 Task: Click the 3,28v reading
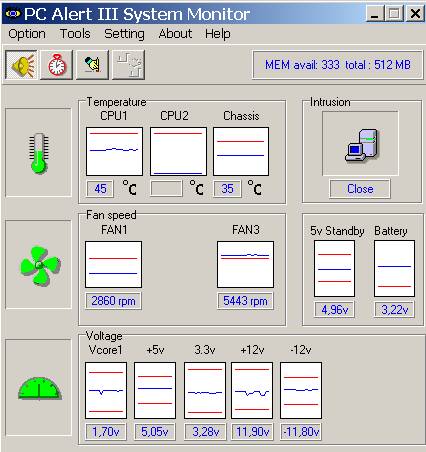pyautogui.click(x=205, y=432)
